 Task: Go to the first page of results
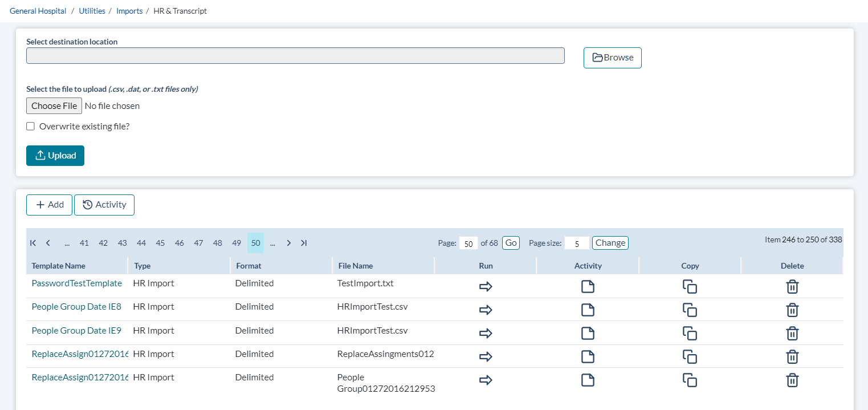[33, 243]
